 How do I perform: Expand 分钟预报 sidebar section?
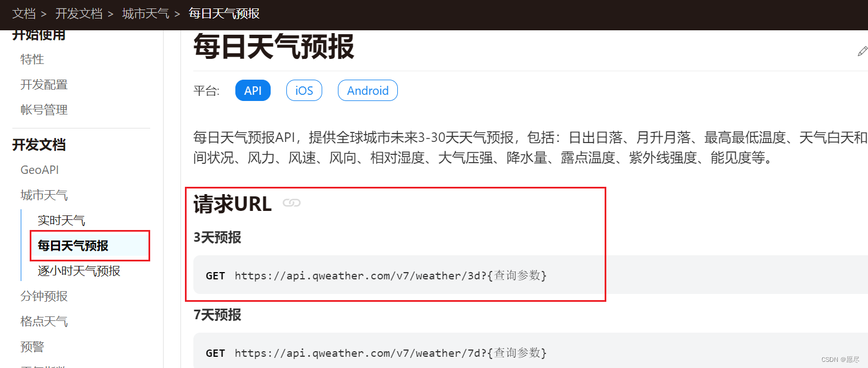coord(44,296)
